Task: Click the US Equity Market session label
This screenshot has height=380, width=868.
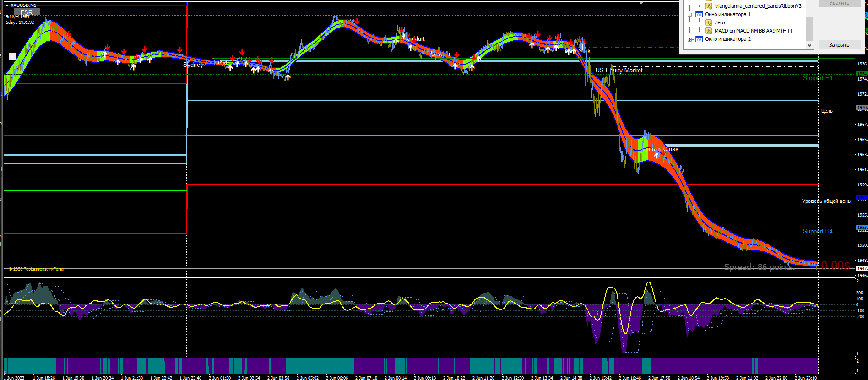Action: tap(619, 71)
